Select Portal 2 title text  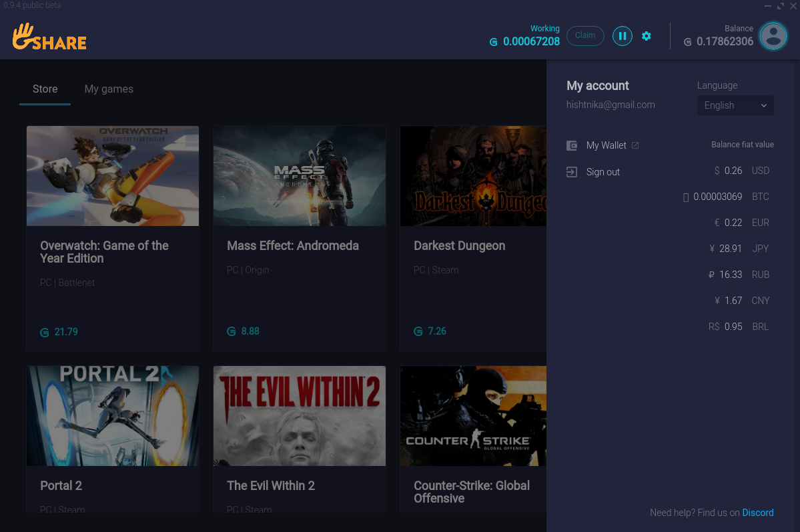click(x=61, y=485)
